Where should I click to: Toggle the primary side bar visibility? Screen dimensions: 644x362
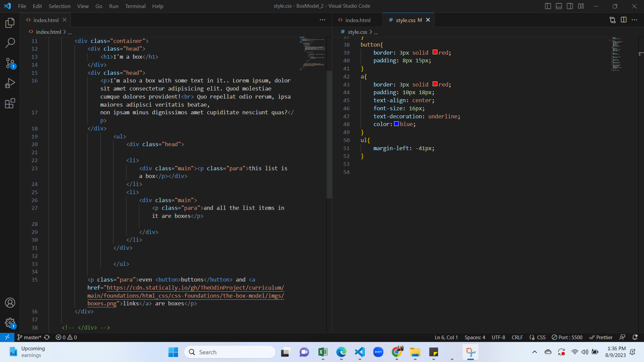click(548, 6)
